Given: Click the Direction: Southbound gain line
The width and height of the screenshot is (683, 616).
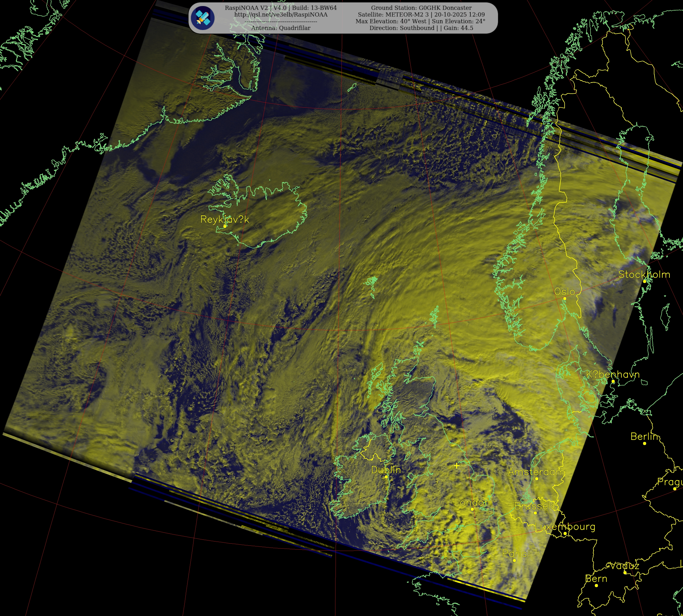Looking at the screenshot, I should tap(421, 28).
